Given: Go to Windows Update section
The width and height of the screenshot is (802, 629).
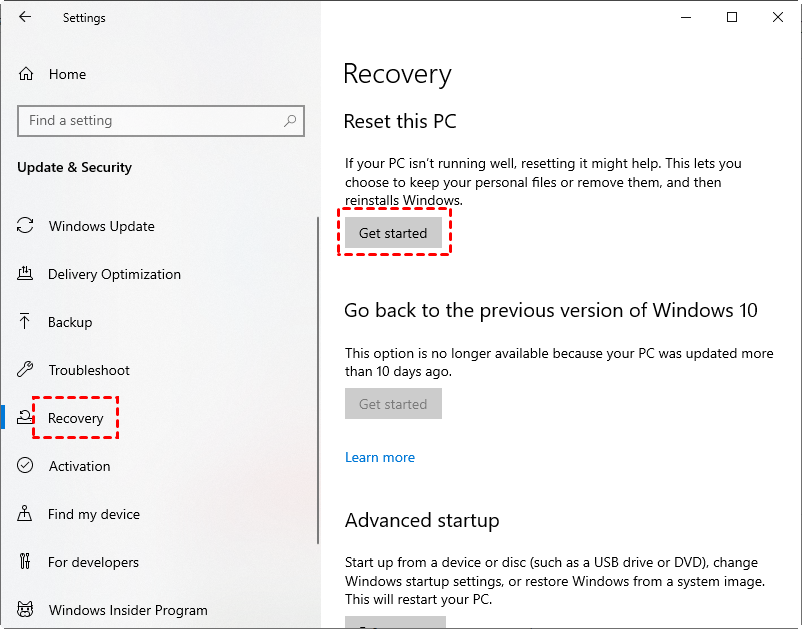Looking at the screenshot, I should click(101, 226).
